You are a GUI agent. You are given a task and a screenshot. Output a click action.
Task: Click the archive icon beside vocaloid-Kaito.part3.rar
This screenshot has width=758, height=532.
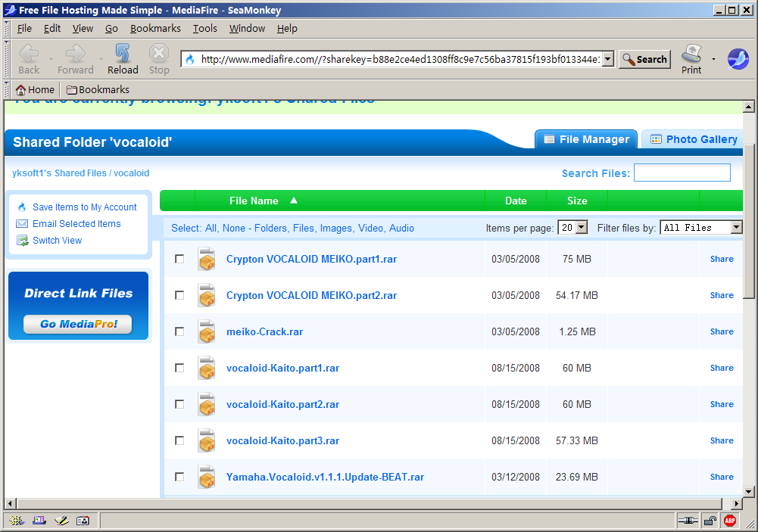coord(207,440)
